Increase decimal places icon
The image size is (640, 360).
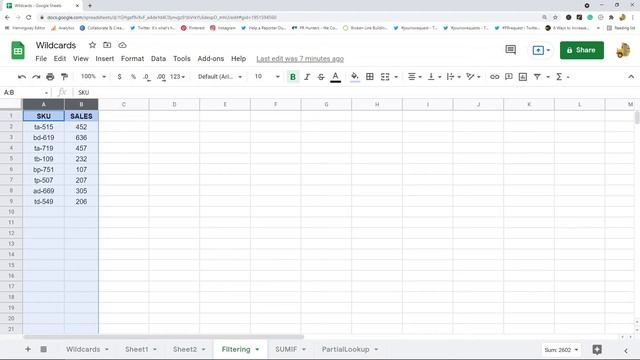pos(161,77)
